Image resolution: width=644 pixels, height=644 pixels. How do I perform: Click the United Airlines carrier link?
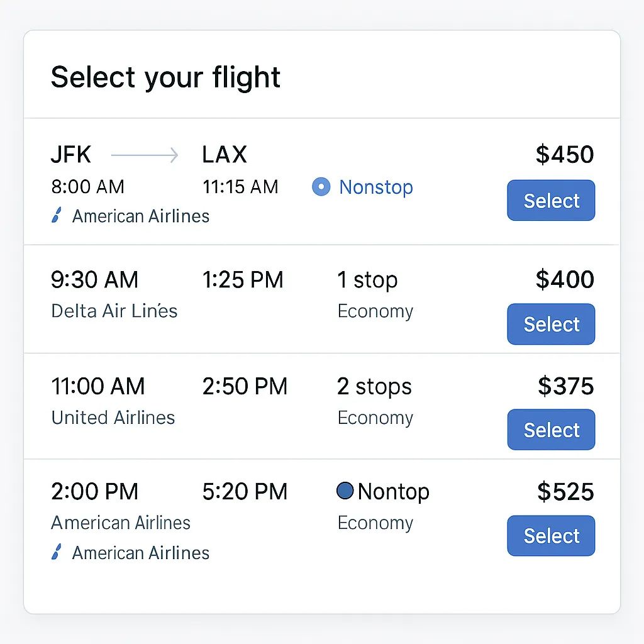tap(113, 418)
